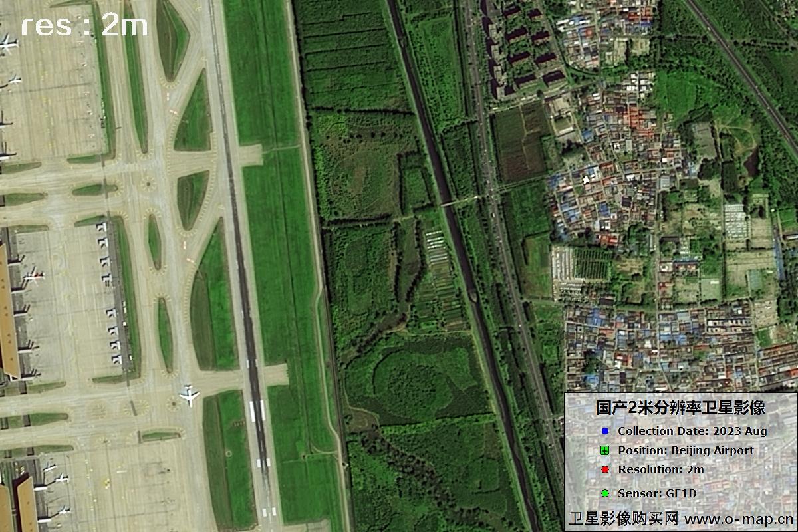Click the green dot beside Sensor
The image size is (798, 532).
point(604,493)
